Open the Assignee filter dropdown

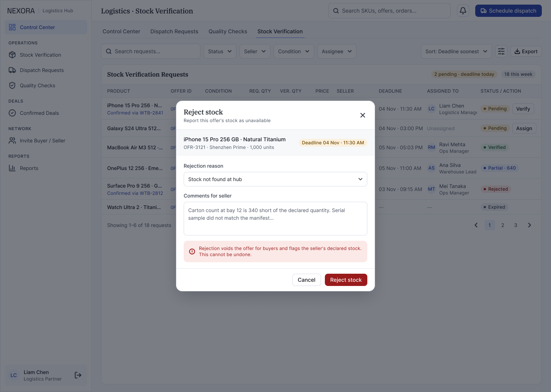click(x=337, y=51)
